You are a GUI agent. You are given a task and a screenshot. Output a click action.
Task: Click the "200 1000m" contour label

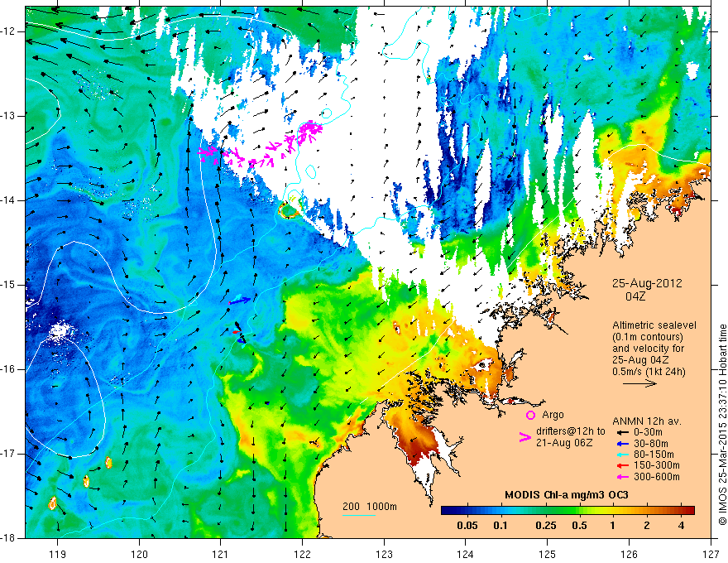tap(370, 507)
